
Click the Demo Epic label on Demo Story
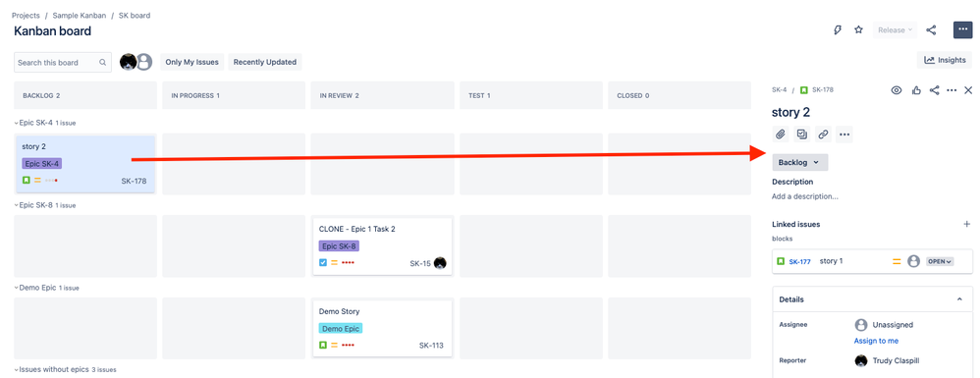341,329
